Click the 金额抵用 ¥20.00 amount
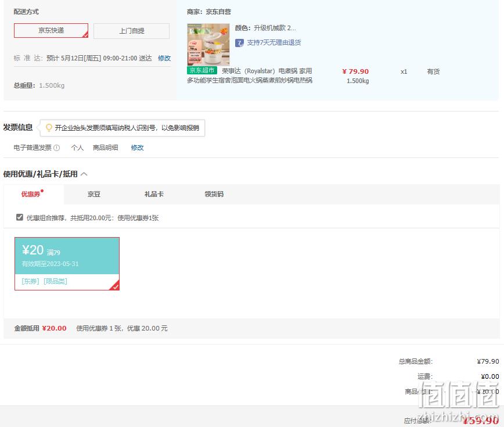This screenshot has width=504, height=427. 55,328
